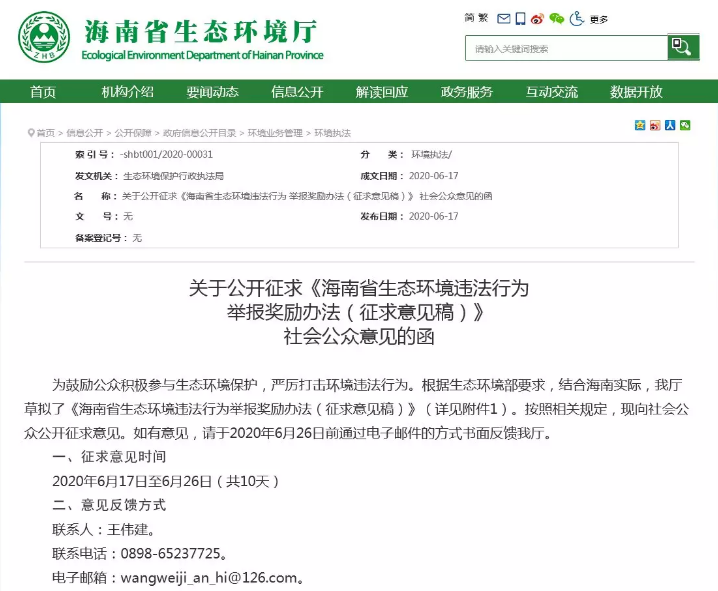The height and width of the screenshot is (591, 718).
Task: Click the WeChat icon in top header
Action: tap(557, 18)
